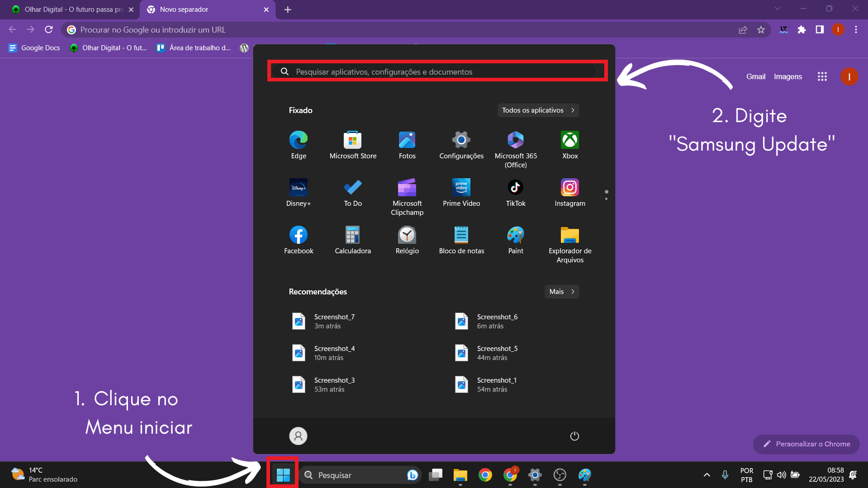The height and width of the screenshot is (488, 868).
Task: Open the Edge app in pinned apps
Action: (299, 145)
